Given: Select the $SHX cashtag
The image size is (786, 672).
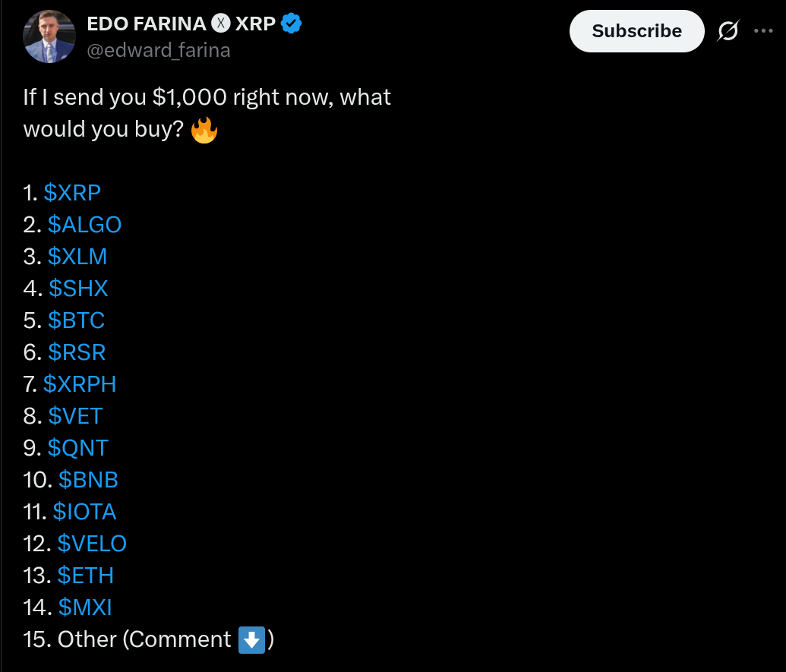Looking at the screenshot, I should [x=78, y=289].
